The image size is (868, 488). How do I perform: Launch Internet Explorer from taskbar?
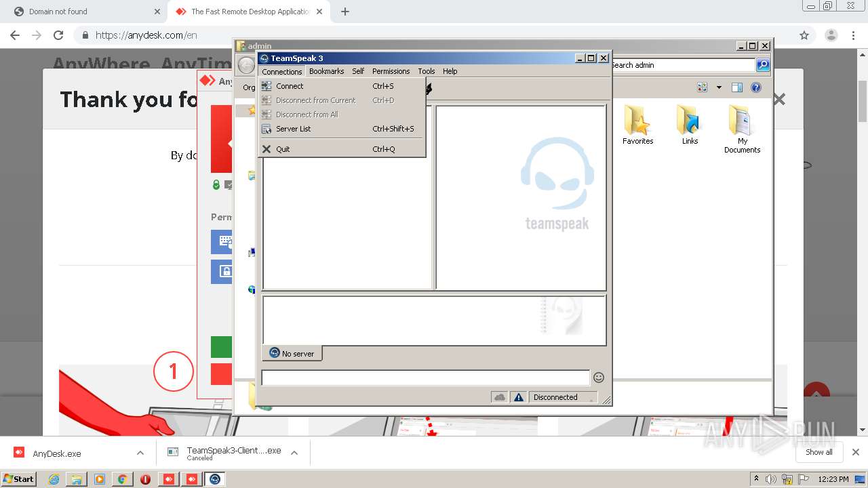[54, 479]
